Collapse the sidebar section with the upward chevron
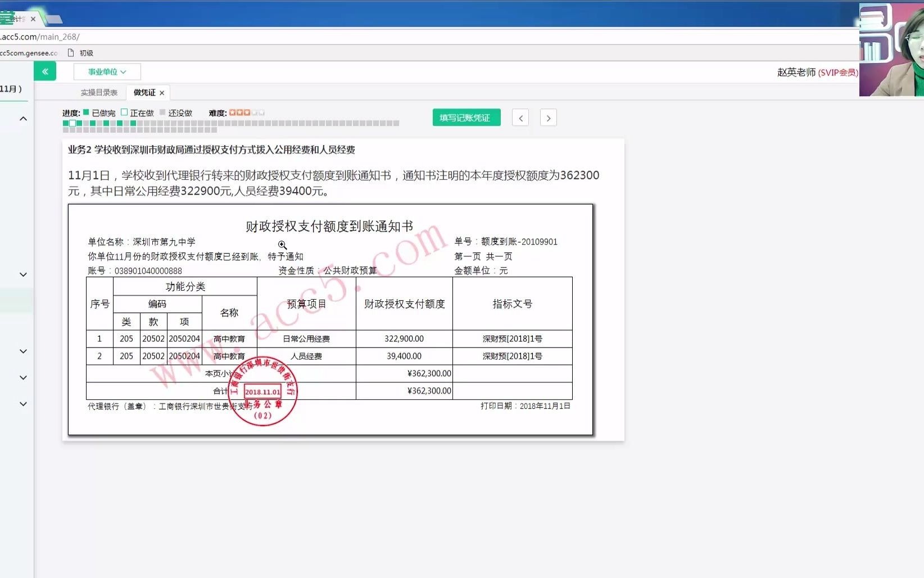Image resolution: width=924 pixels, height=578 pixels. coord(23,118)
